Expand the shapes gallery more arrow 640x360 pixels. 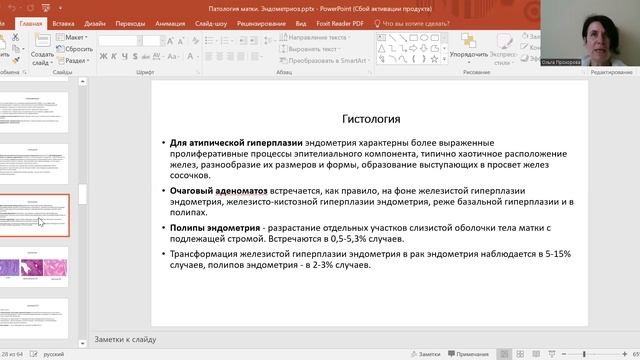(444, 60)
